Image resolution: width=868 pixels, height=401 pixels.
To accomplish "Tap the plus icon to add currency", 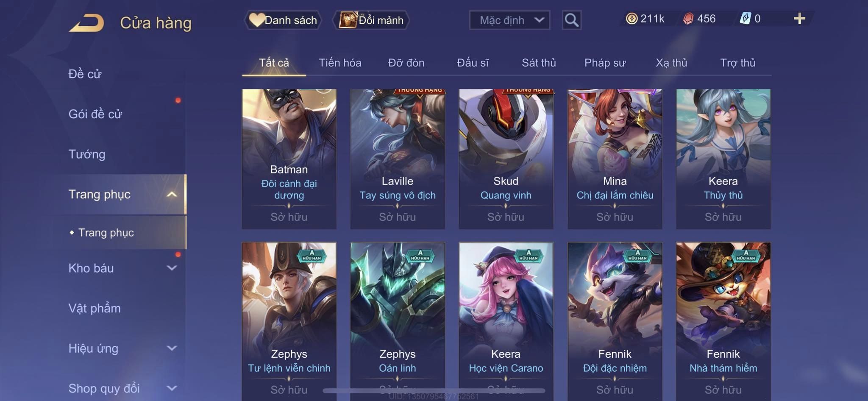I will (x=799, y=19).
